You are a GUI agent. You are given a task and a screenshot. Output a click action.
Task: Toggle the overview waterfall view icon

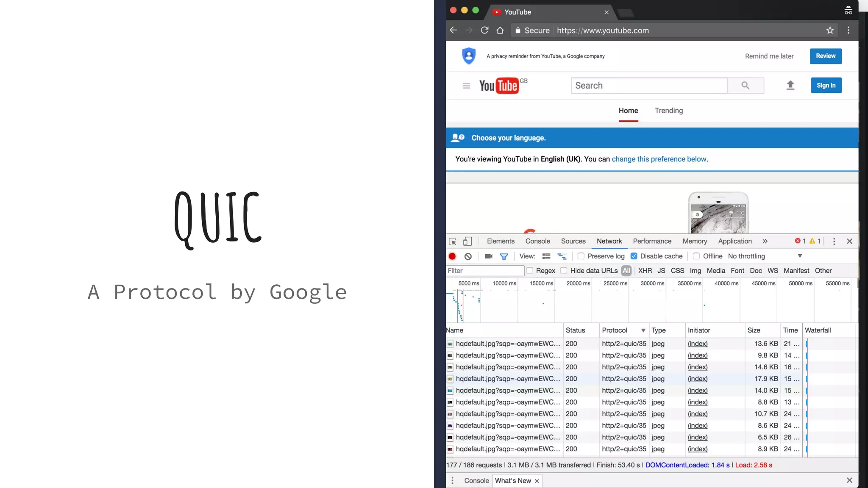coord(562,256)
